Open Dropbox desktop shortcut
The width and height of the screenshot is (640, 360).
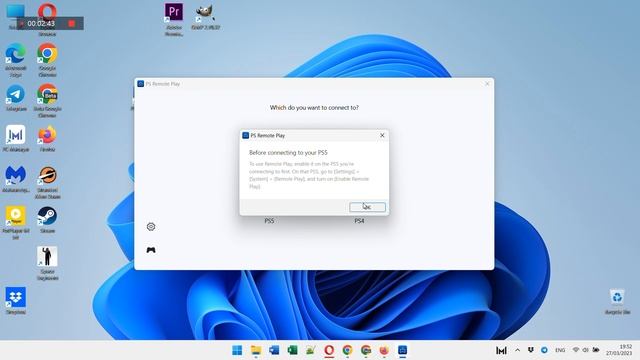coord(16,301)
